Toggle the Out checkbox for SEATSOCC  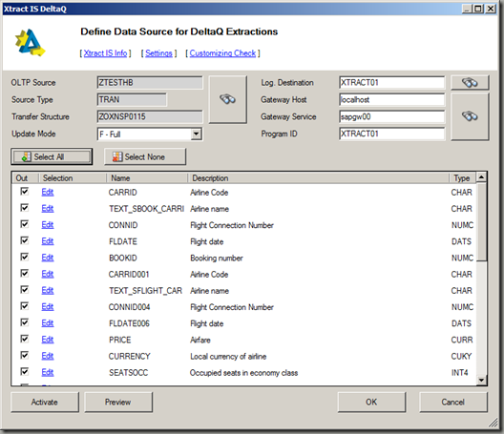[25, 372]
